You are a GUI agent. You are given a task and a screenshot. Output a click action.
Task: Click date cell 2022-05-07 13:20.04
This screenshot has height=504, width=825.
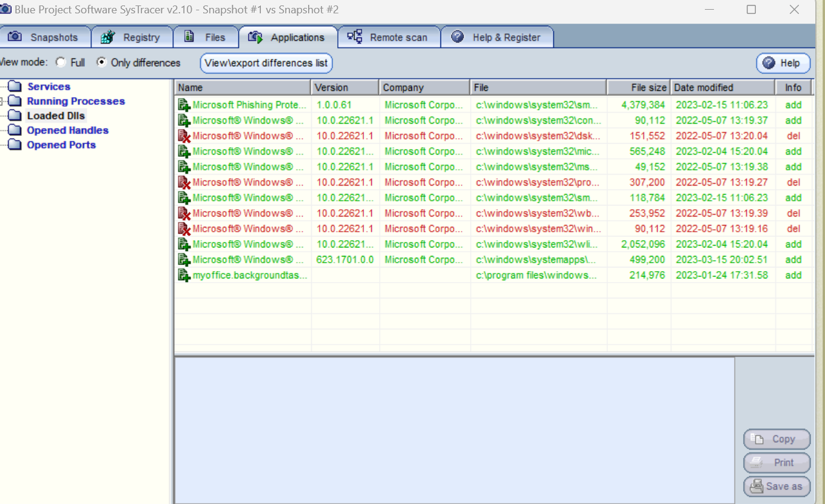click(x=722, y=136)
